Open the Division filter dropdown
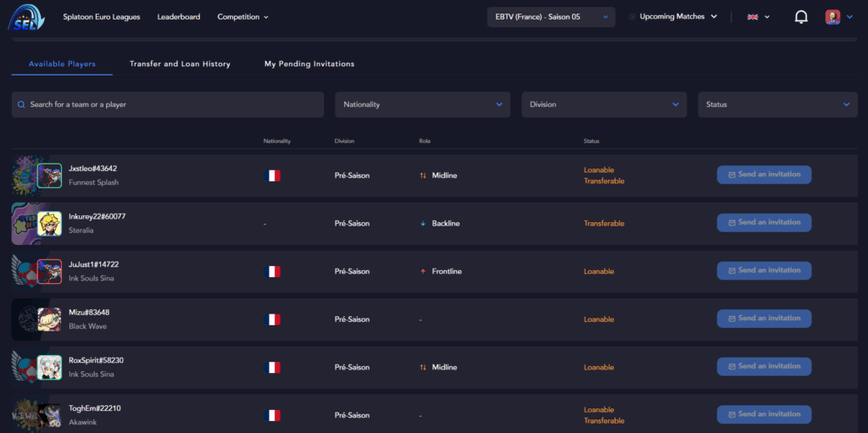This screenshot has width=868, height=433. point(604,105)
